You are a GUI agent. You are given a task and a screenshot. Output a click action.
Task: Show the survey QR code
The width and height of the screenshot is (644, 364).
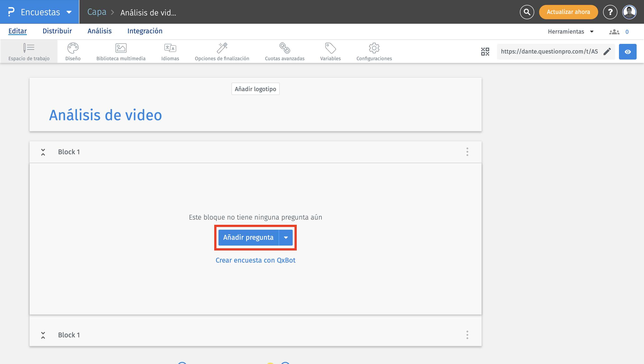485,51
